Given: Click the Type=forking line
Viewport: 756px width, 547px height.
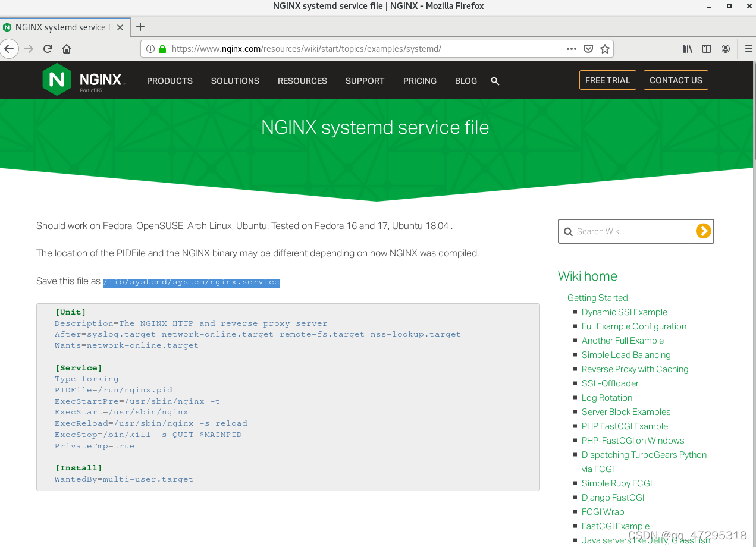Looking at the screenshot, I should [87, 379].
